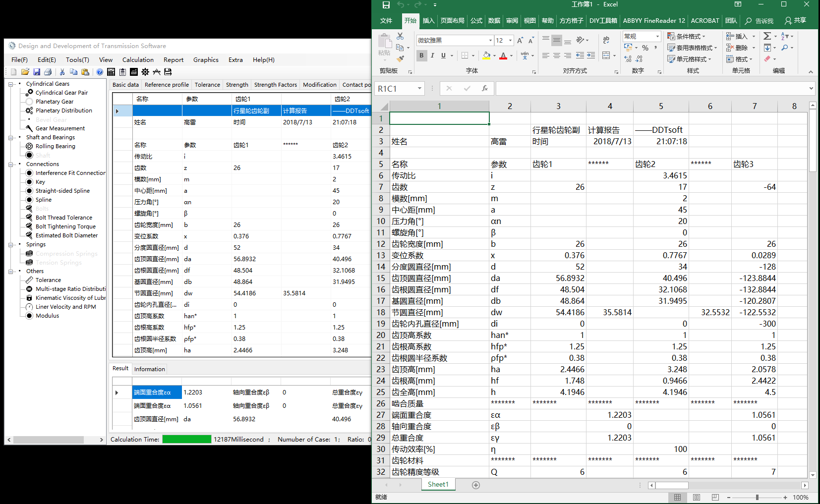
Task: Collapse the Cylindrical Gears tree node
Action: 11,84
